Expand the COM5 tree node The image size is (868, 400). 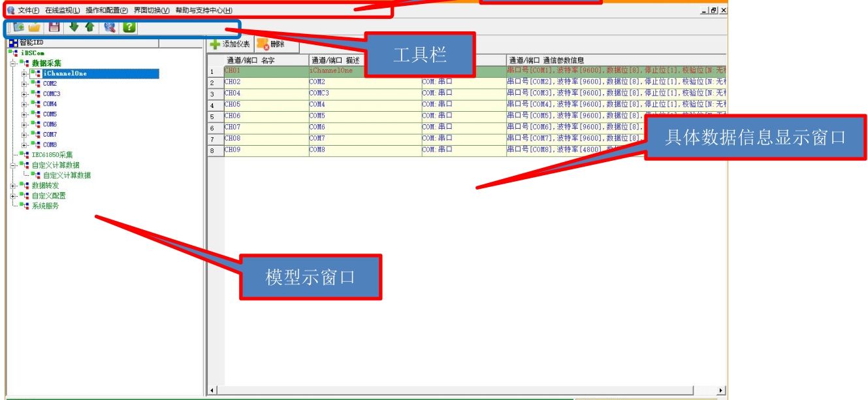click(24, 114)
